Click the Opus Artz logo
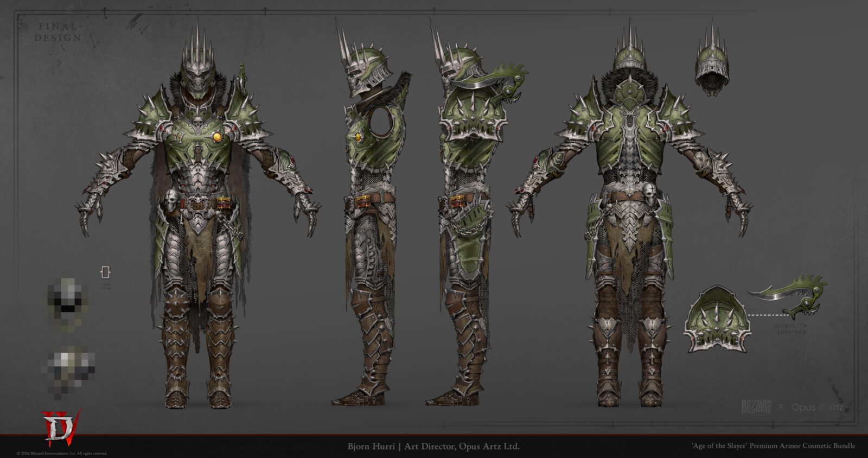 (x=817, y=406)
